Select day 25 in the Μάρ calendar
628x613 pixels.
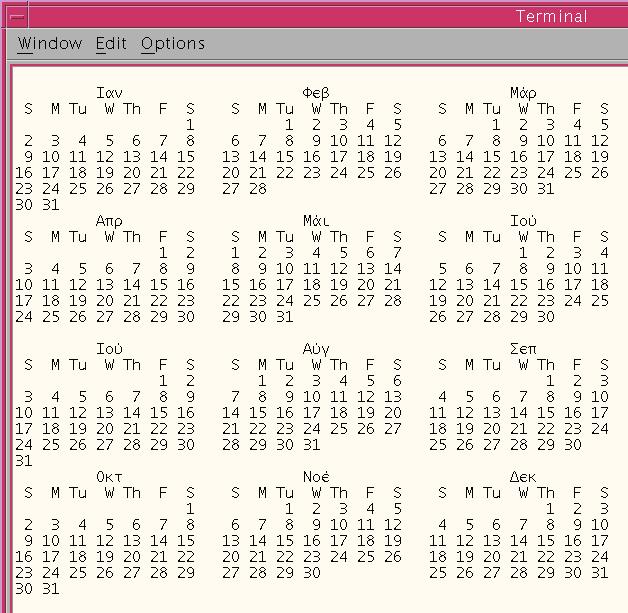pos(573,173)
